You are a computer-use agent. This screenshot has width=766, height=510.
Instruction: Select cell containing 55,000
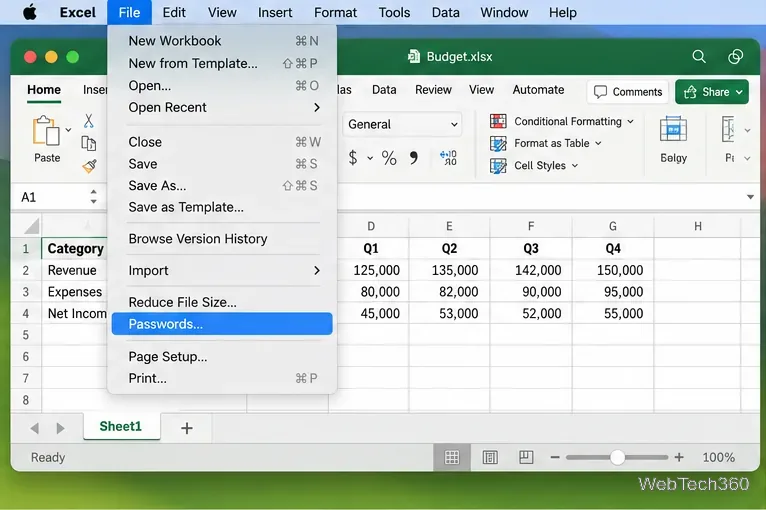pyautogui.click(x=613, y=313)
